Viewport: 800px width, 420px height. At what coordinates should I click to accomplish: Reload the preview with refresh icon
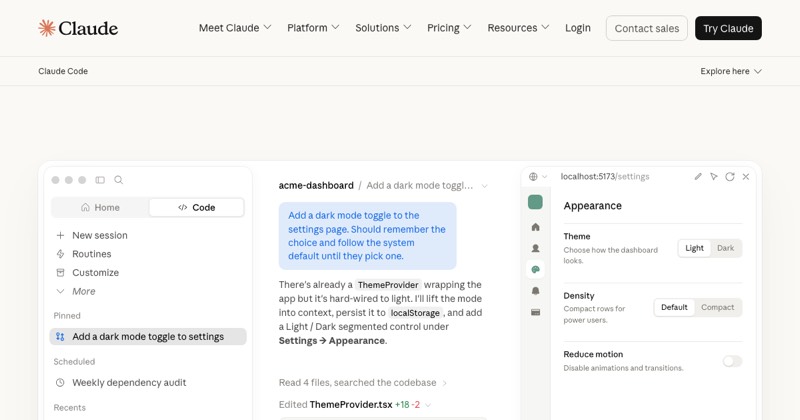point(730,177)
